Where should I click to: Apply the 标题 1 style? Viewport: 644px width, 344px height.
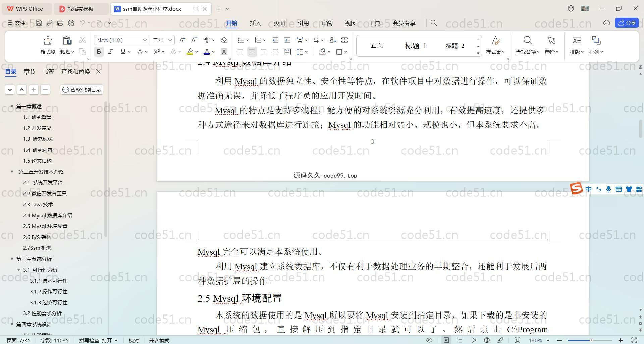tap(416, 46)
